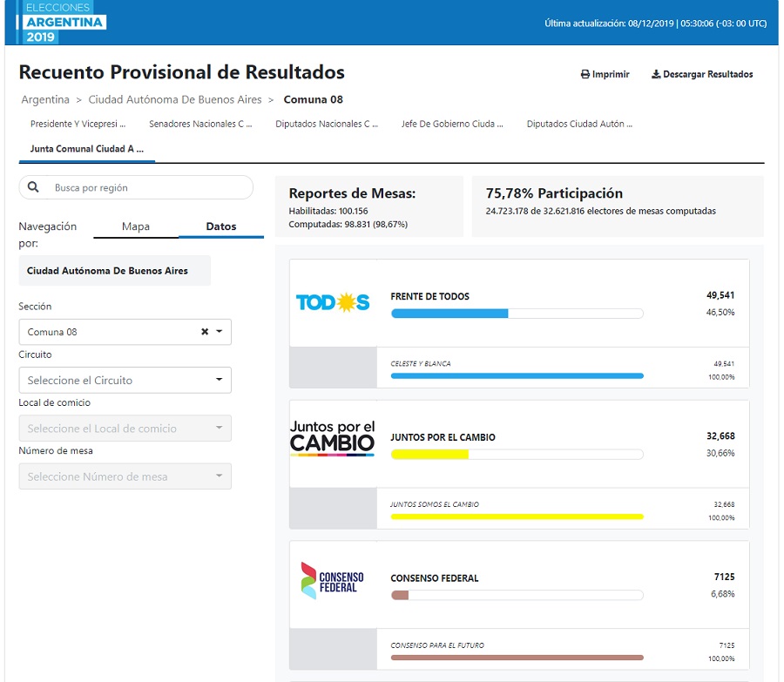Click the Elecciones Argentina 2019 logo
This screenshot has width=784, height=682.
click(x=60, y=23)
